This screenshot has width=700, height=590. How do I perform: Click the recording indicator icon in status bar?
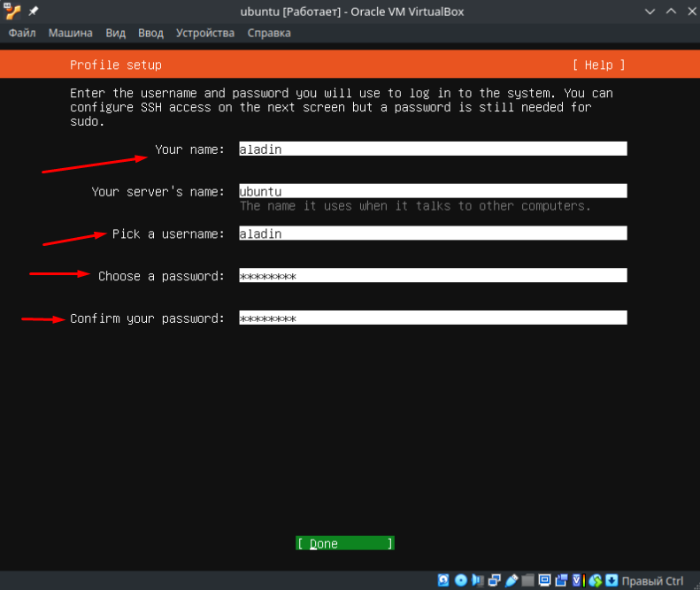[562, 580]
